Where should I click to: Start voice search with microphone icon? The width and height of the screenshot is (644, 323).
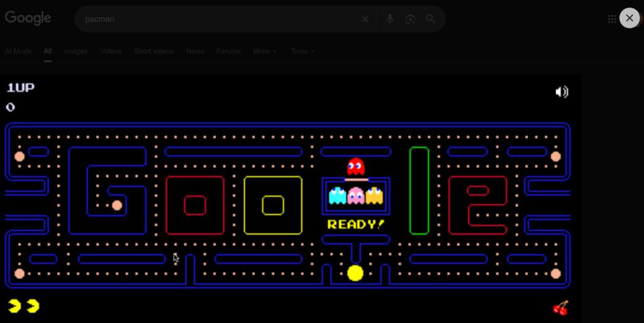tap(390, 19)
